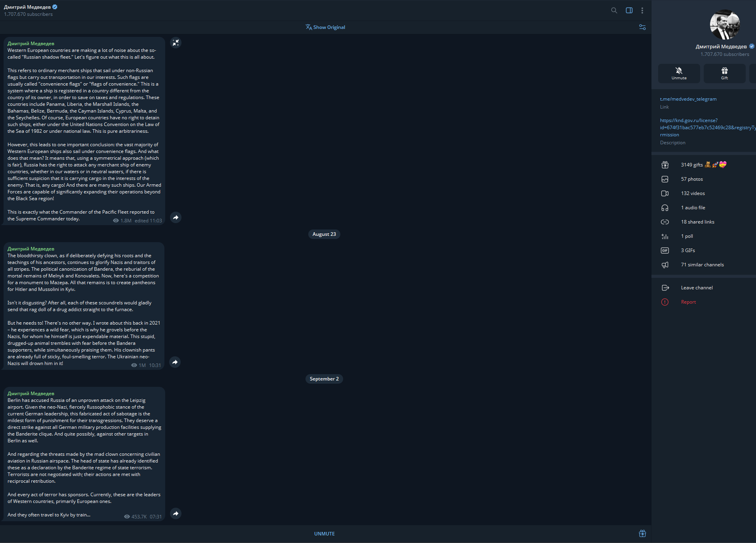Click Report channel

coord(704,302)
